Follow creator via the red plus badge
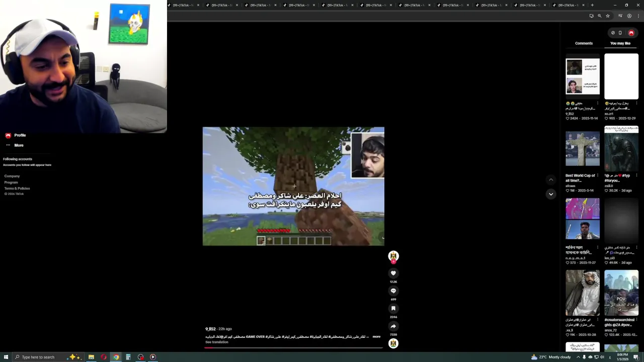The image size is (644, 362). (x=393, y=261)
